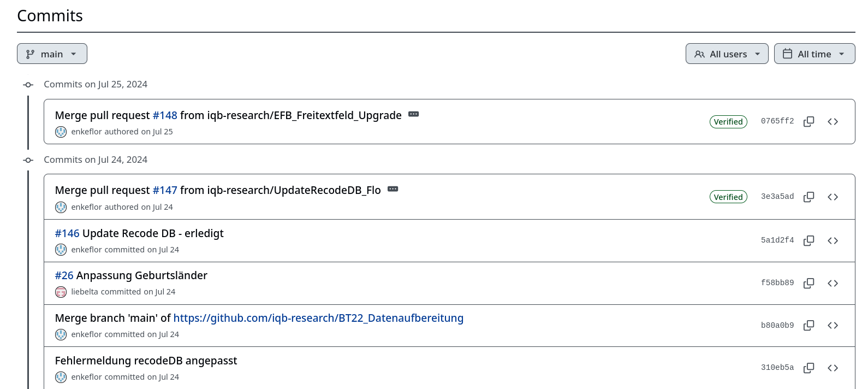Viewport: 868px width, 389px height.
Task: Copy full SHA for commit 0765ff2
Action: pos(808,121)
